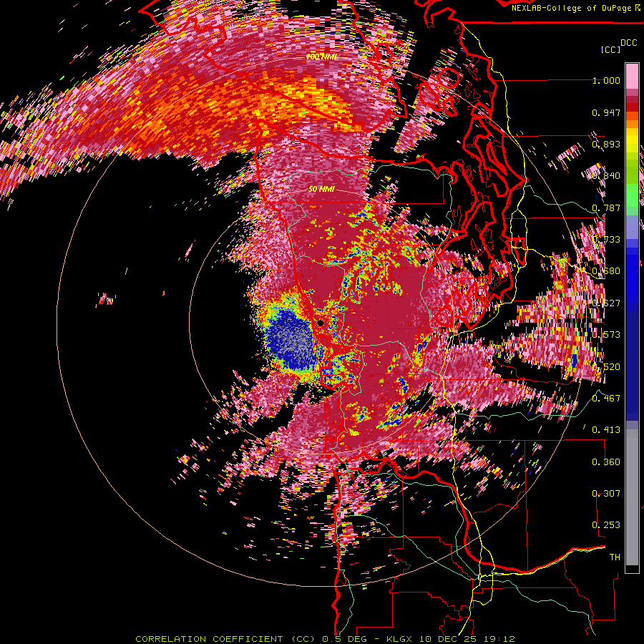Select the 0.307 scale value
Viewport: 644px width, 644px height.
[x=606, y=493]
